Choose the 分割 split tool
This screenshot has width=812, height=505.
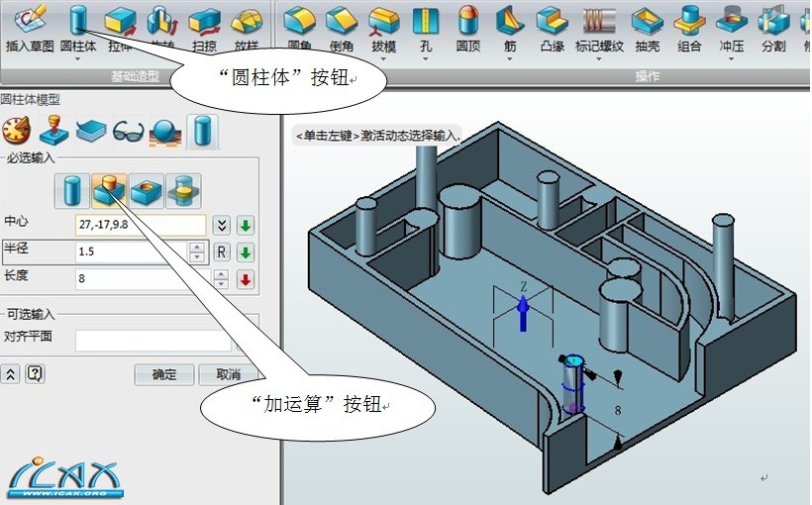coord(773,29)
